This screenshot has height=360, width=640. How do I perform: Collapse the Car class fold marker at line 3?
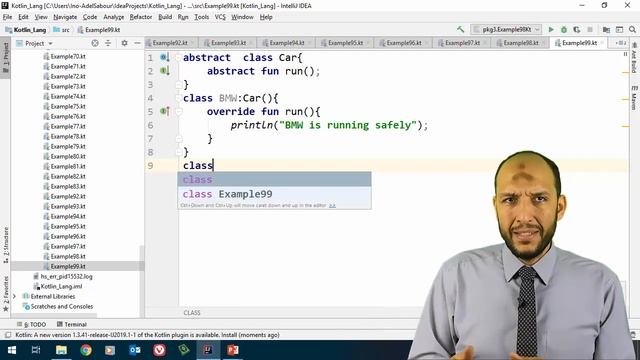pyautogui.click(x=179, y=84)
